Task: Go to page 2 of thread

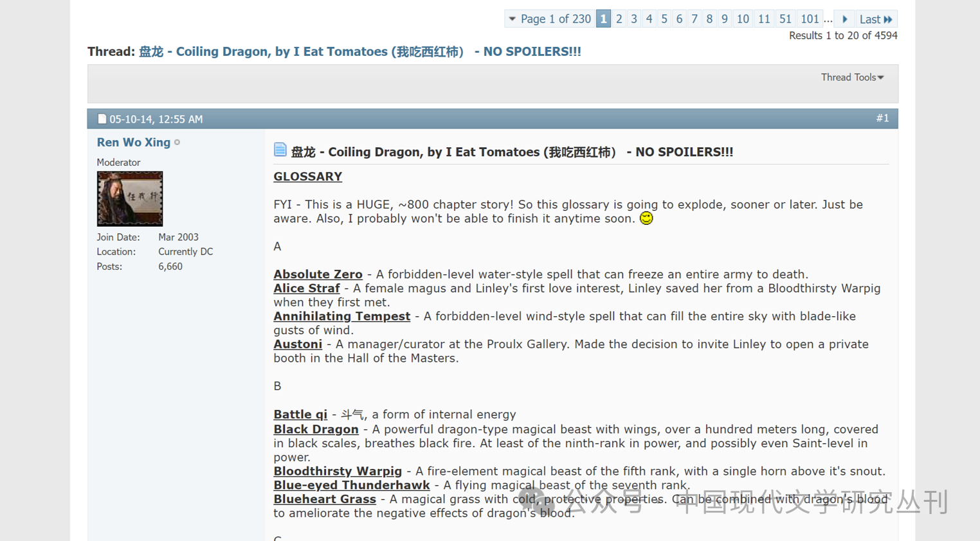Action: coord(619,19)
